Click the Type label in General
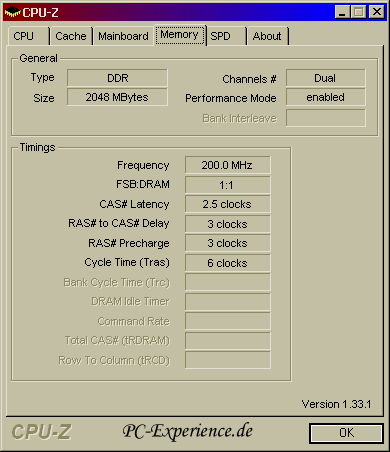Viewport: 390px width, 452px height. [x=42, y=78]
